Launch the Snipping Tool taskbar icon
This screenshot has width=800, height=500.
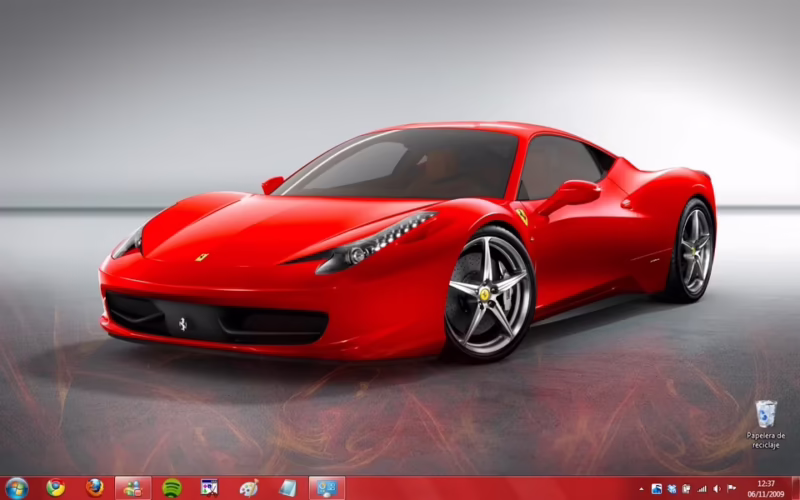pos(209,487)
